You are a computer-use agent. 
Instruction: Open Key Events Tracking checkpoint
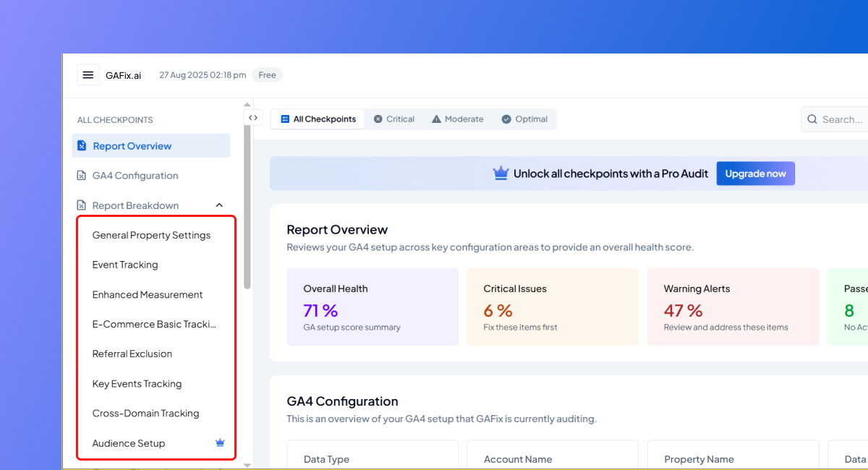(137, 384)
